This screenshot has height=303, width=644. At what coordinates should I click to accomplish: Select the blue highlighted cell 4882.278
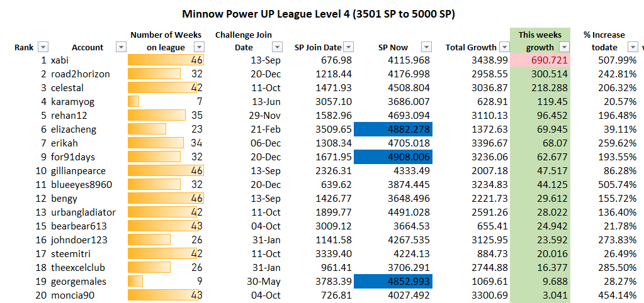point(393,129)
